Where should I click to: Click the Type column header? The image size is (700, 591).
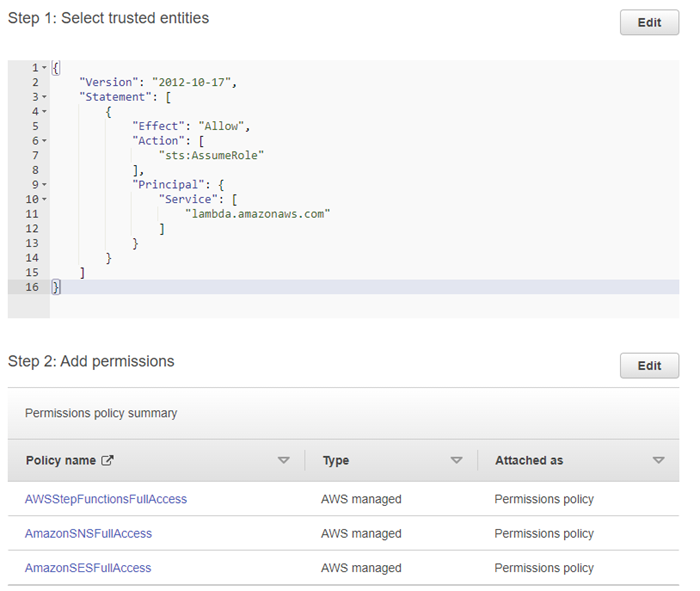(335, 461)
